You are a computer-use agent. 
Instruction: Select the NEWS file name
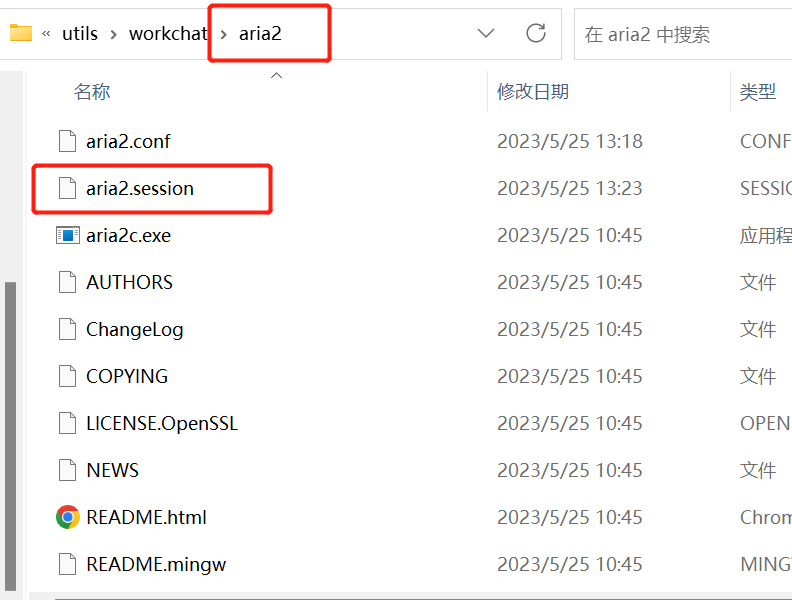[x=112, y=470]
